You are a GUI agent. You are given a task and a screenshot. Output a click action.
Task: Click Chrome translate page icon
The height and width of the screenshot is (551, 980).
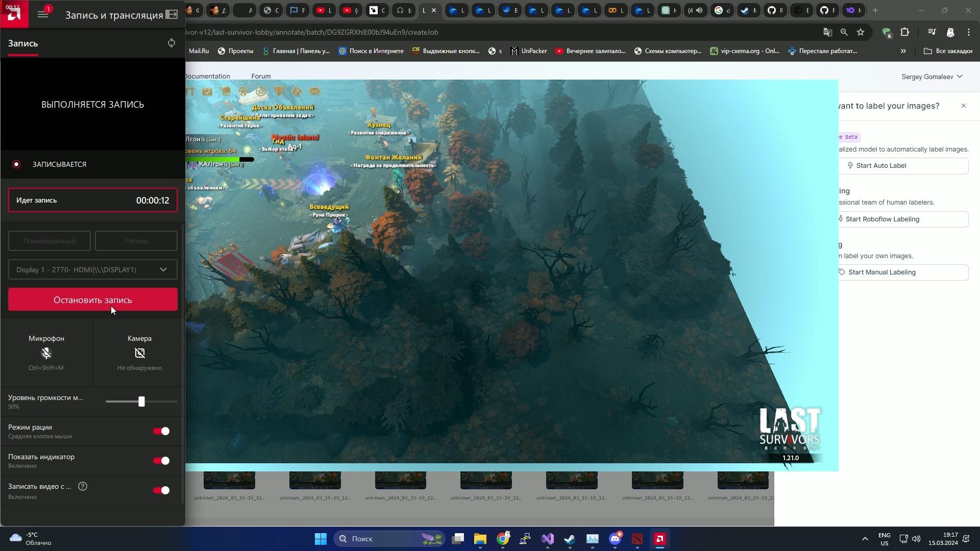tap(828, 32)
